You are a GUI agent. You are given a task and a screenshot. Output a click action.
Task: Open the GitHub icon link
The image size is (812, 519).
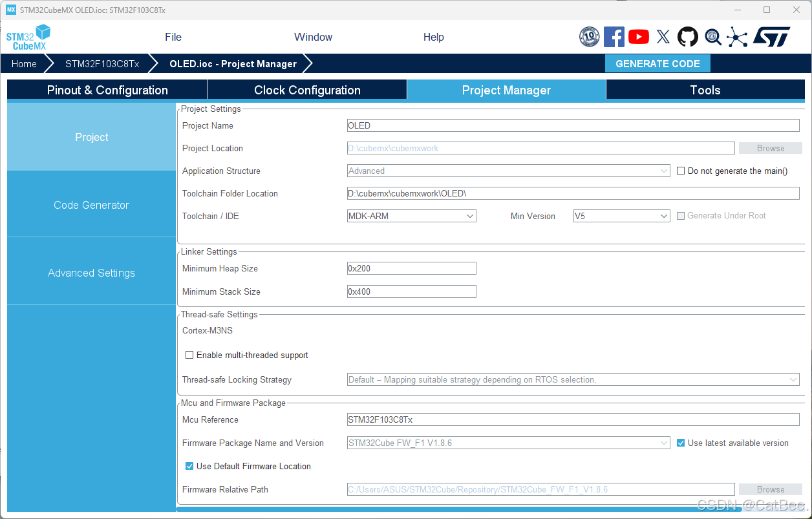click(688, 37)
